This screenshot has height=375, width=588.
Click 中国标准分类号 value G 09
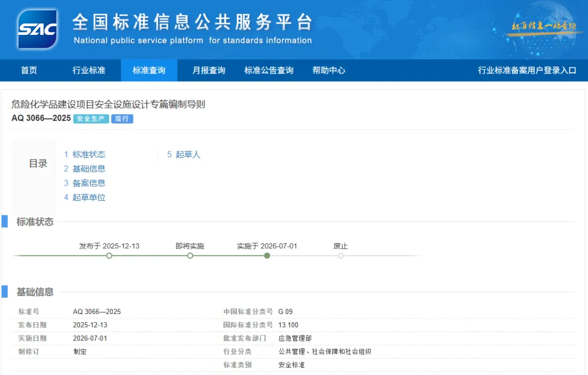click(x=285, y=312)
